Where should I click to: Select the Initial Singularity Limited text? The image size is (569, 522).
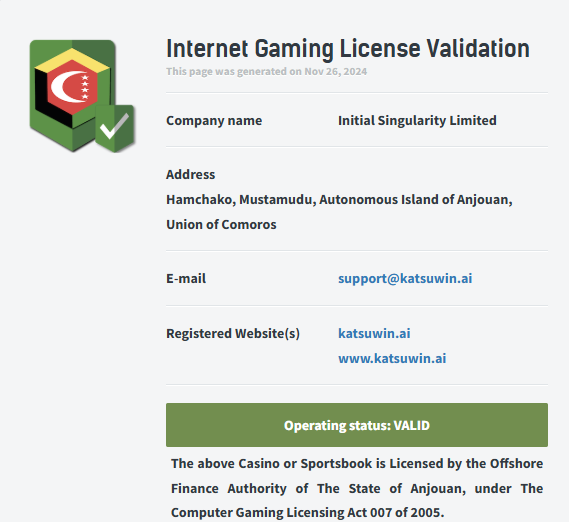(417, 121)
